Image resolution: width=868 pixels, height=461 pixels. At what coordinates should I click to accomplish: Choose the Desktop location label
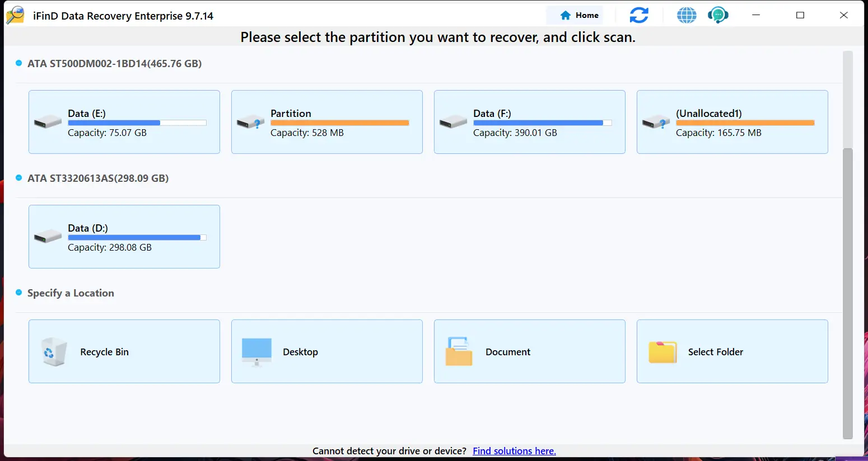coord(301,352)
